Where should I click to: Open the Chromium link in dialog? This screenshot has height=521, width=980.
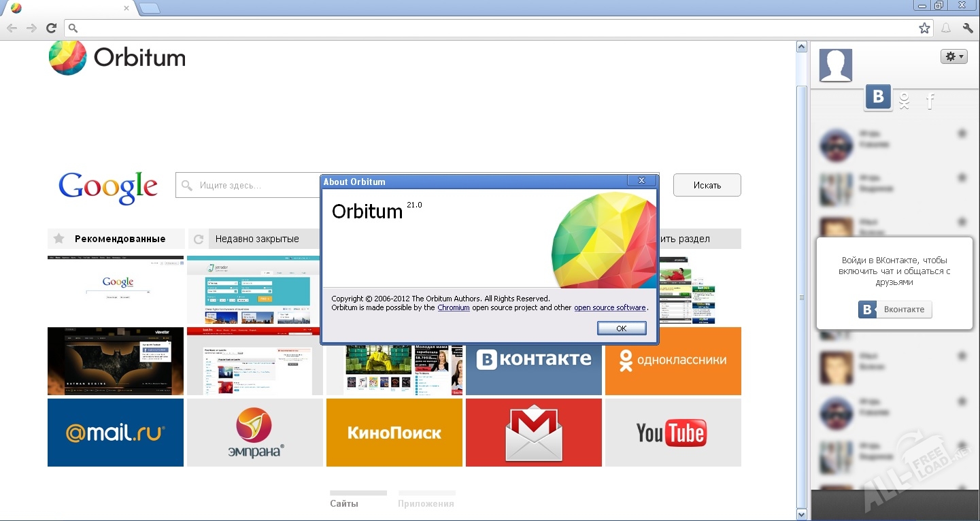pos(453,308)
